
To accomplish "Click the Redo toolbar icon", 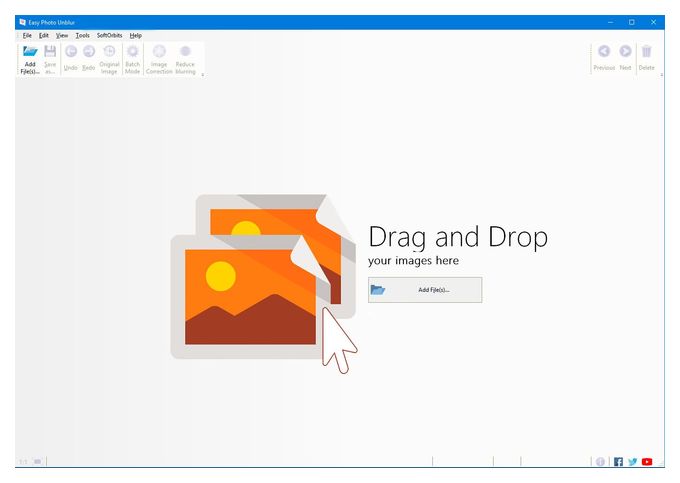I will pyautogui.click(x=88, y=58).
